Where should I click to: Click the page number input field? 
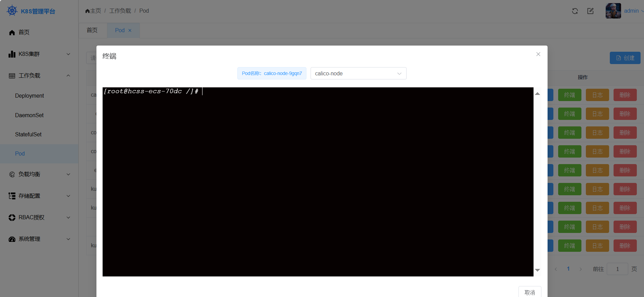pyautogui.click(x=617, y=269)
